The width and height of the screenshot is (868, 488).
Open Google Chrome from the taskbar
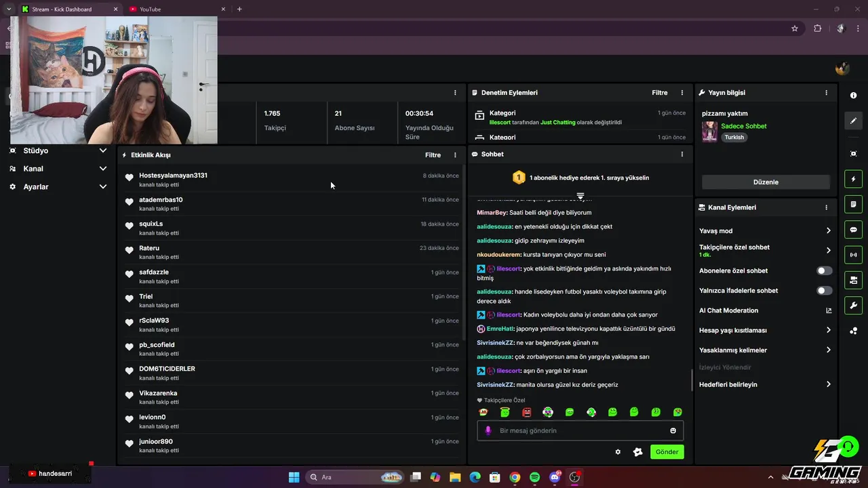click(x=515, y=477)
